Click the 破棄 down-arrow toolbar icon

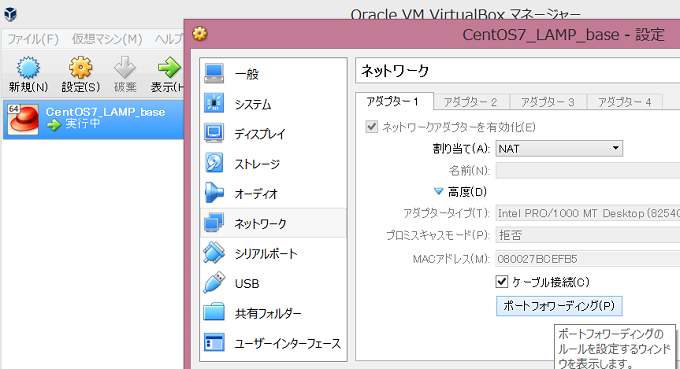[x=125, y=68]
